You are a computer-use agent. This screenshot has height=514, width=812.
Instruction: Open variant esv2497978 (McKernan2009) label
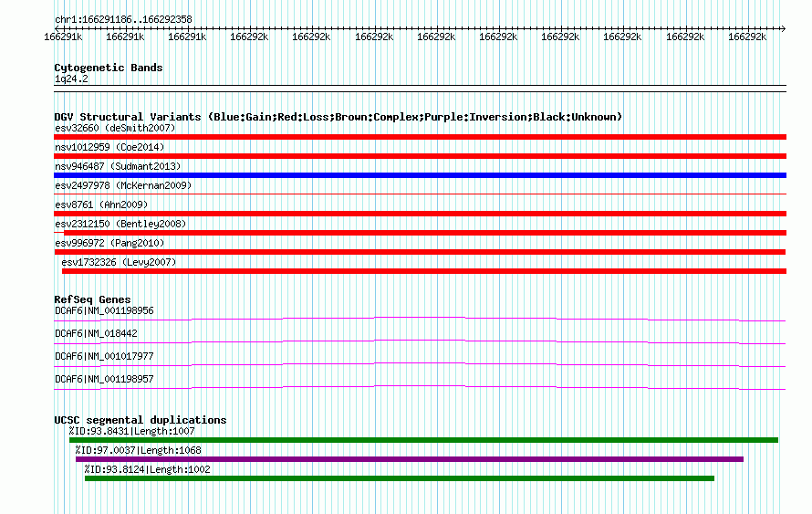pos(123,185)
